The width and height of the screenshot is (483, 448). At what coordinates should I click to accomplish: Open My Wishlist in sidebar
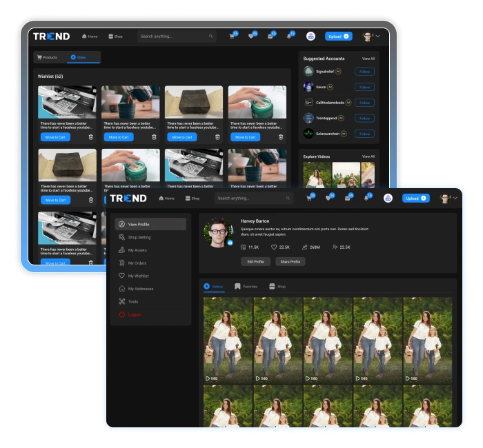pyautogui.click(x=150, y=276)
